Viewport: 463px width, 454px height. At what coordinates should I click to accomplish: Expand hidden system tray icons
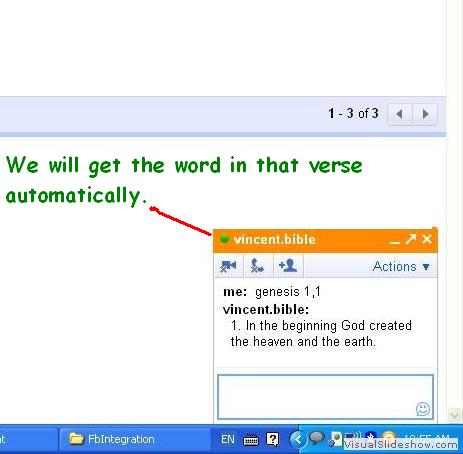tap(297, 440)
